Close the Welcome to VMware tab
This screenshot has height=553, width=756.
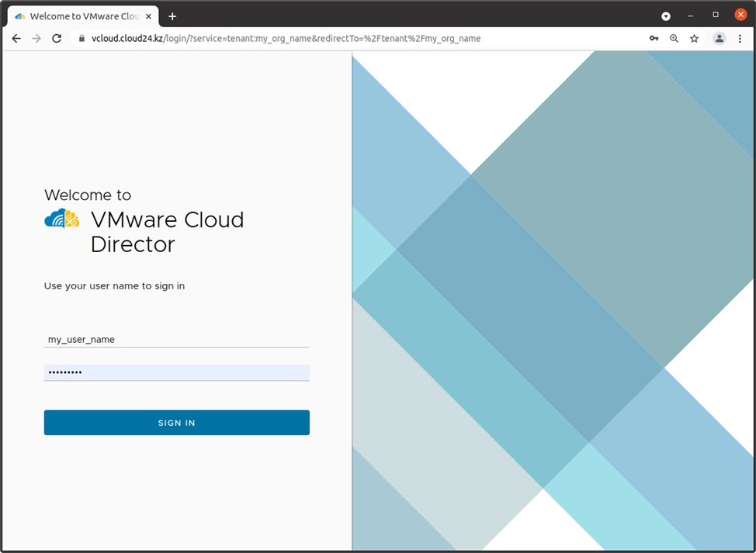coord(148,16)
